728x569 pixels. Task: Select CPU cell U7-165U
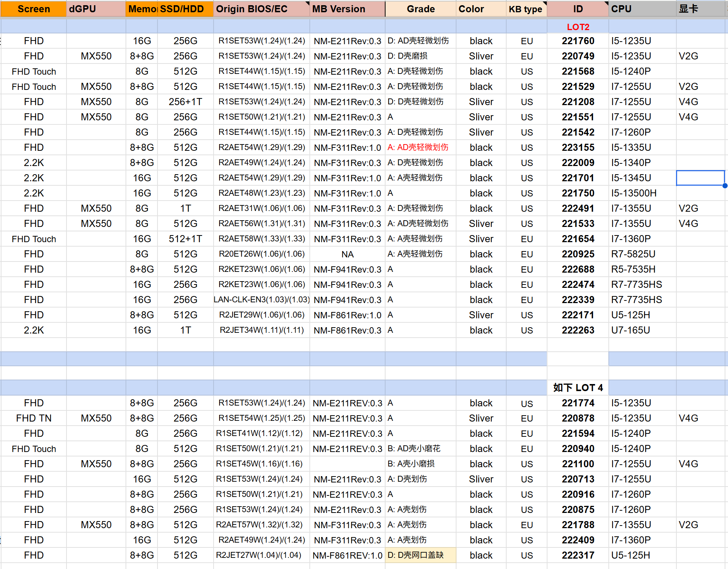642,330
